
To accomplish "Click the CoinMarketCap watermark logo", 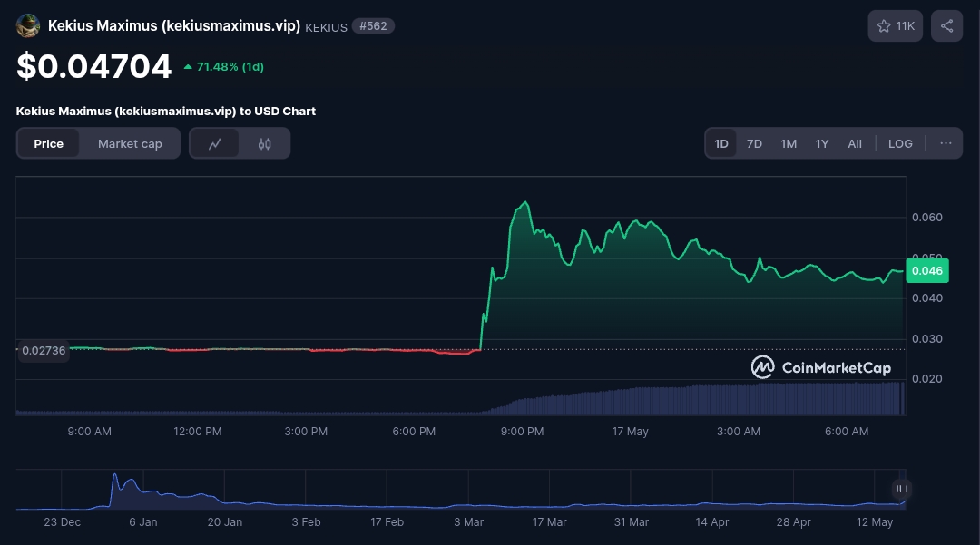I will click(x=820, y=367).
